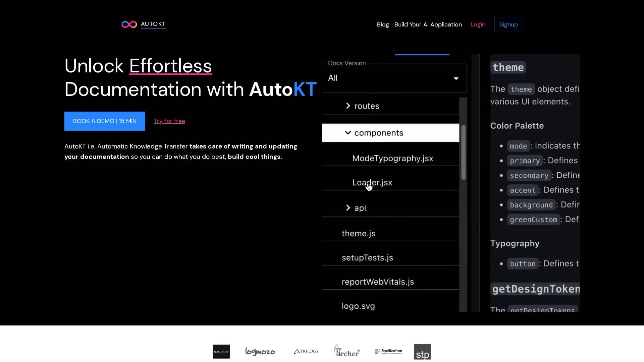The width and height of the screenshot is (644, 362).
Task: Open reportWebVitals.js file
Action: coord(378,282)
